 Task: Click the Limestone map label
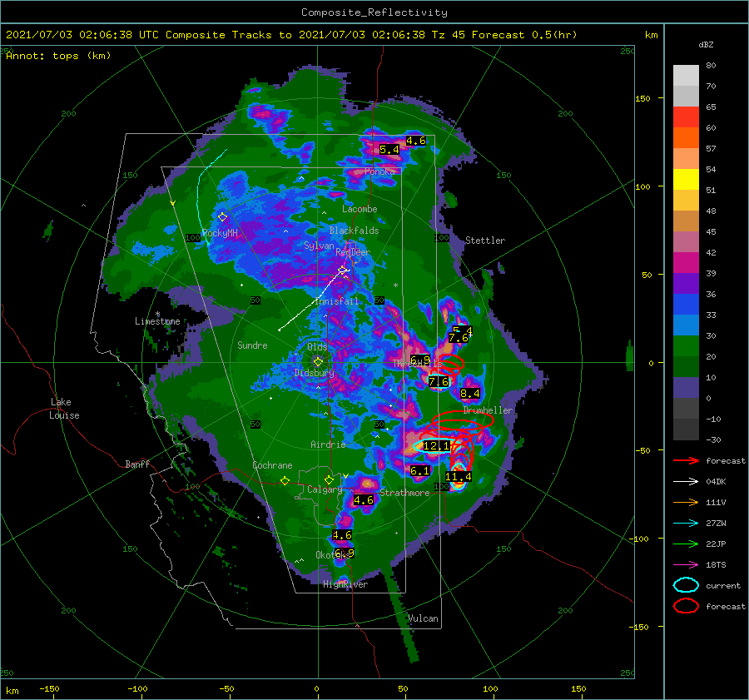157,321
